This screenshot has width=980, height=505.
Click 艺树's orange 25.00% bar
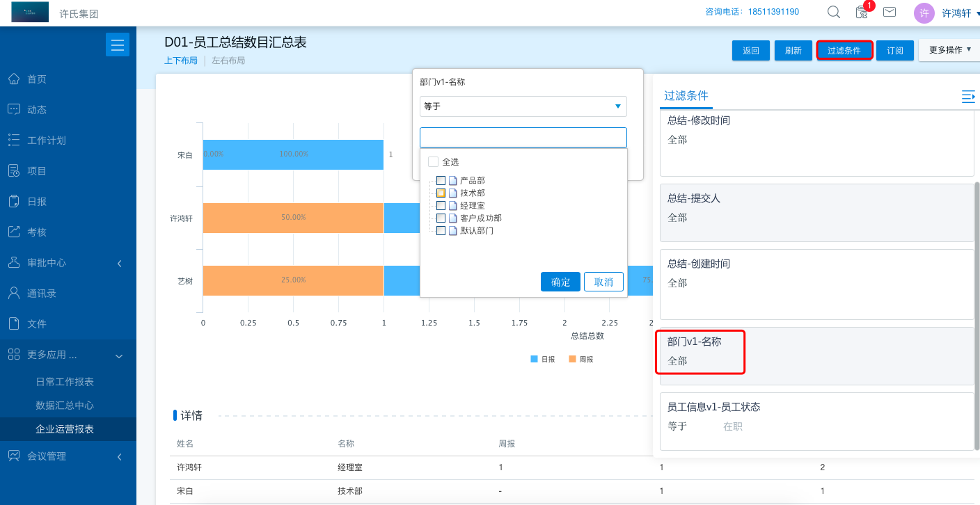293,280
